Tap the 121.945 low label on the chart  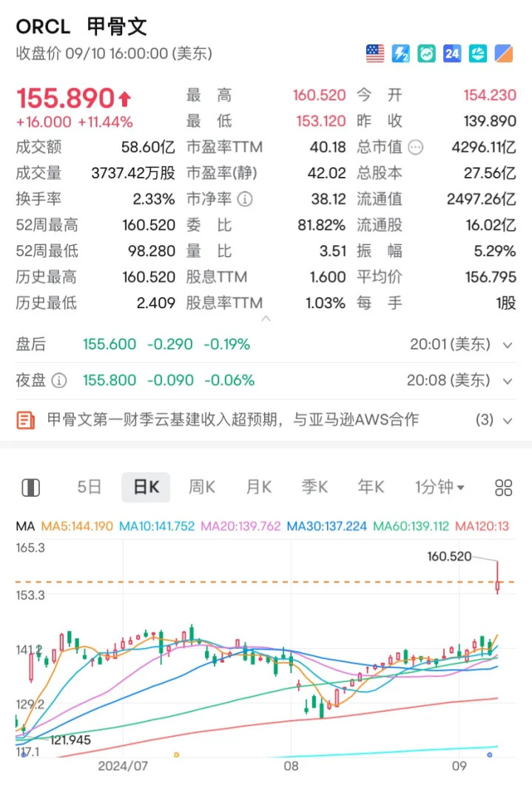click(70, 741)
